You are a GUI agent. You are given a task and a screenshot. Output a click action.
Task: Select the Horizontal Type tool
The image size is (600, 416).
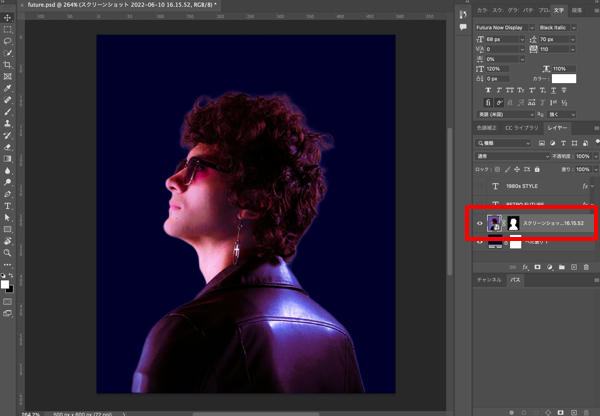7,206
